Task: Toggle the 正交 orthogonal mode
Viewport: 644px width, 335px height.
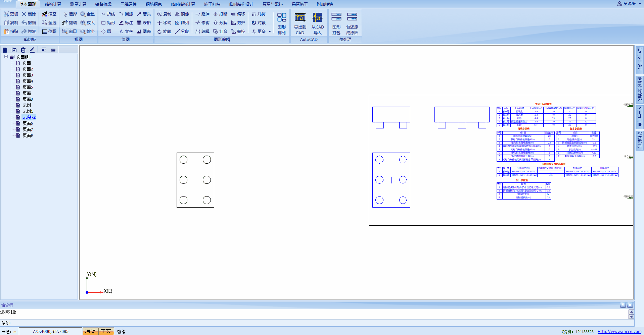Action: [x=106, y=331]
